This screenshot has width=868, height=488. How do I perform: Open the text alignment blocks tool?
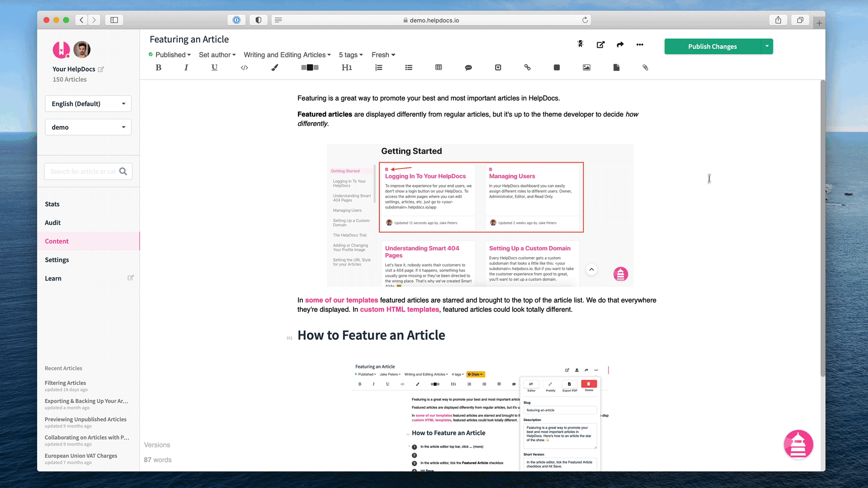[310, 67]
